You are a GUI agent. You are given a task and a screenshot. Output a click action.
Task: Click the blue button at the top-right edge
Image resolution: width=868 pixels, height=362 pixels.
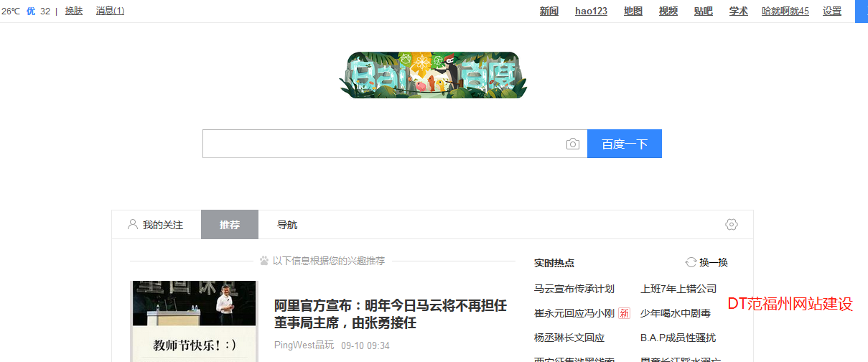[x=862, y=11]
